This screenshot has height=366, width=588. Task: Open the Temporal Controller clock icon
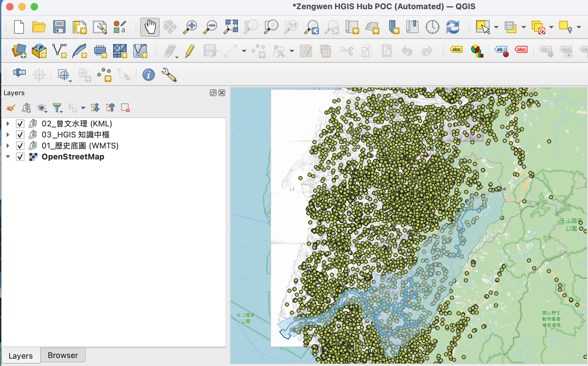[432, 27]
